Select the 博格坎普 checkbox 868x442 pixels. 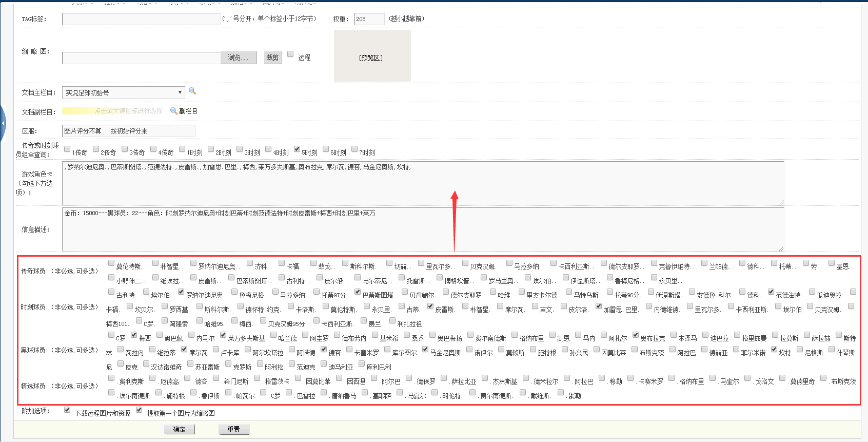[x=440, y=277]
